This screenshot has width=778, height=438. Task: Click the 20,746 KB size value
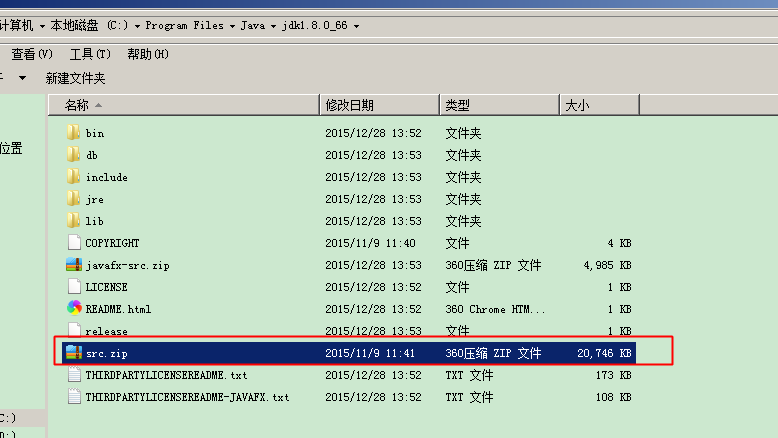point(604,353)
